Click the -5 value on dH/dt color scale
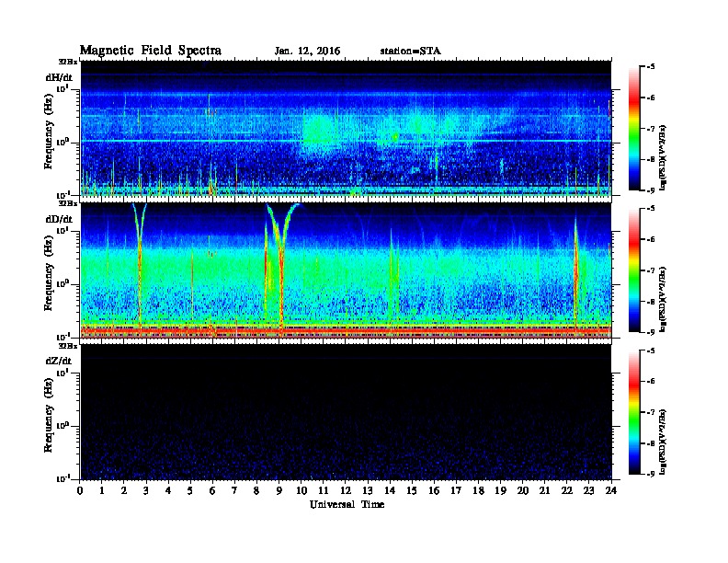Image resolution: width=728 pixels, height=563 pixels. tap(651, 67)
